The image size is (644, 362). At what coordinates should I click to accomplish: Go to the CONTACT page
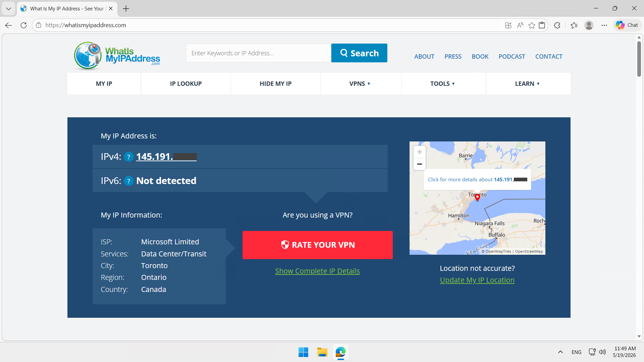tap(549, 57)
